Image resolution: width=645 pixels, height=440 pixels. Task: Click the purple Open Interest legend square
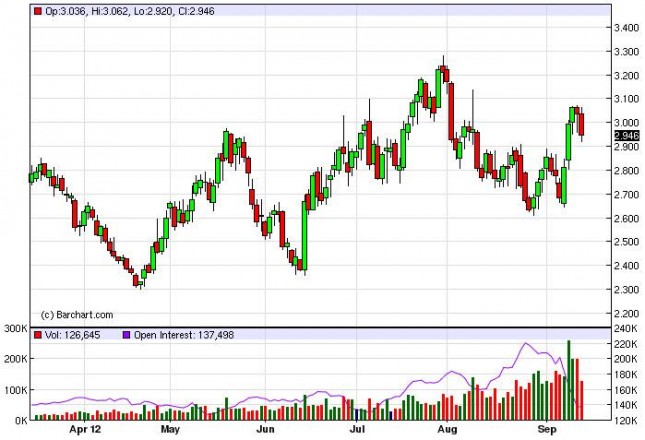pos(127,335)
